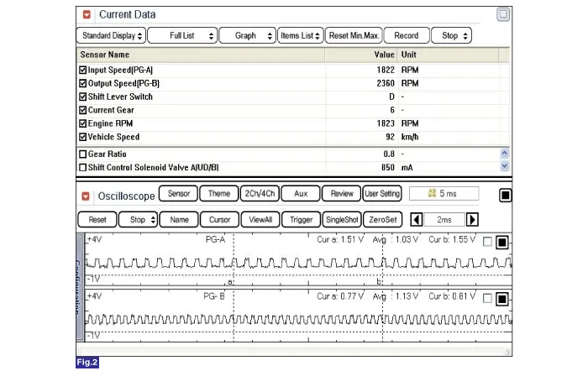
Task: Maximize the Oscilloscope panel
Action: tap(505, 195)
